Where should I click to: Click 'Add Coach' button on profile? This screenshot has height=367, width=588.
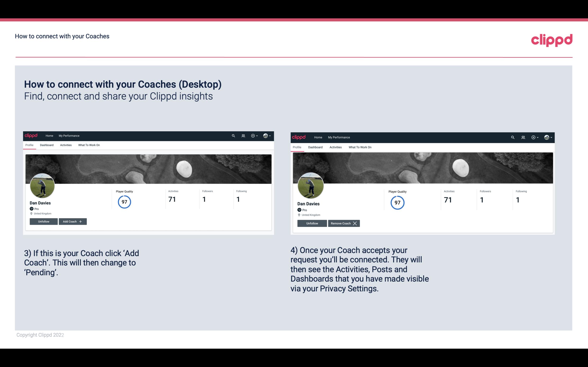coord(72,221)
